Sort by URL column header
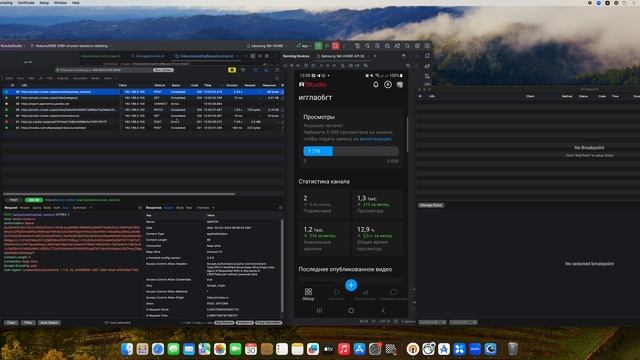 point(24,85)
